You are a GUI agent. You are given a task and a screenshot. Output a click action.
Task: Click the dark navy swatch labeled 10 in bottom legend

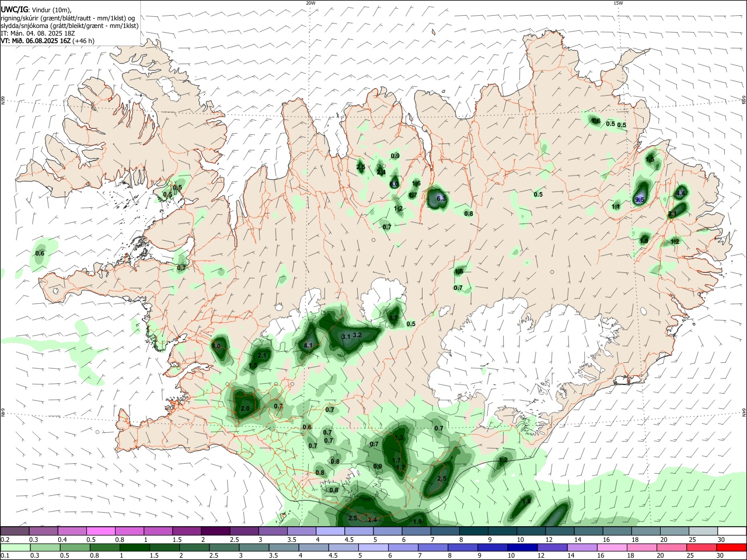(522, 547)
